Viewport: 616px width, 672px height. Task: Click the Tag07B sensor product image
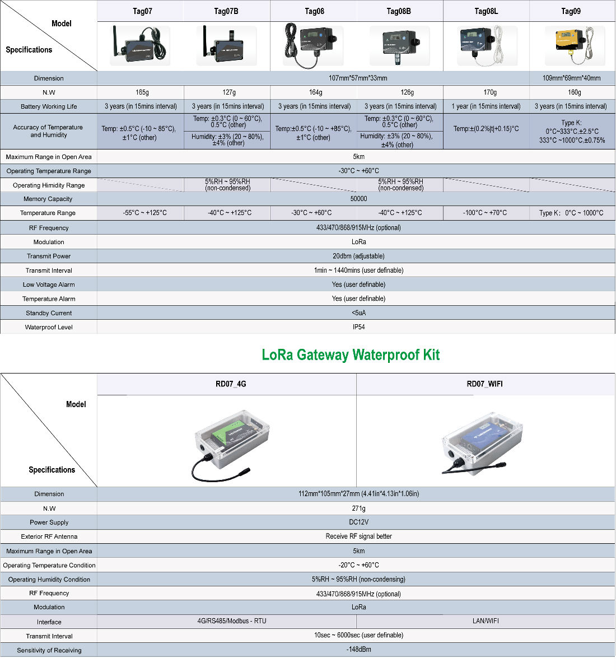[227, 46]
